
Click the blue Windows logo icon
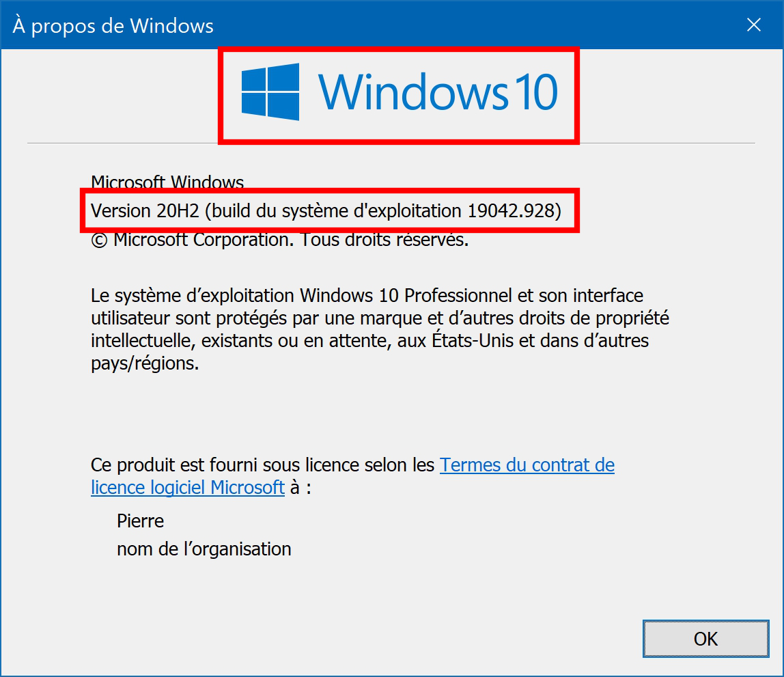tap(270, 92)
